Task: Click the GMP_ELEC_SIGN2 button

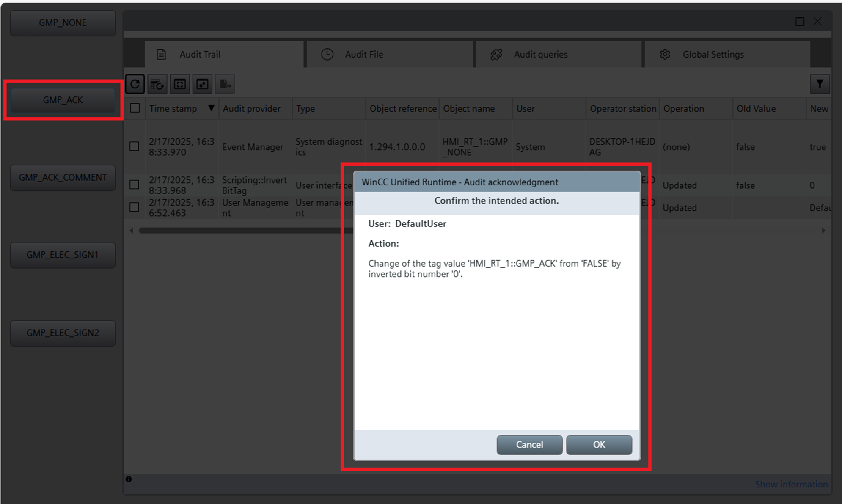Action: click(x=63, y=333)
